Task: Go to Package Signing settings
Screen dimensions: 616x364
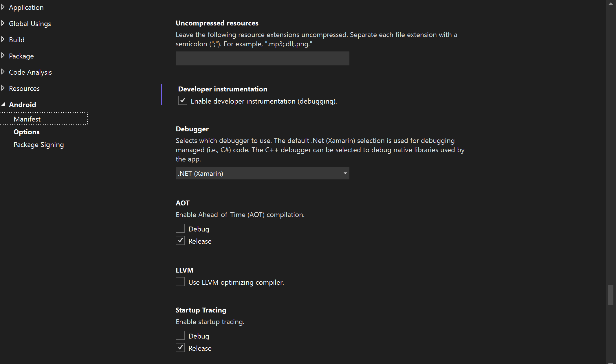Action: tap(38, 144)
